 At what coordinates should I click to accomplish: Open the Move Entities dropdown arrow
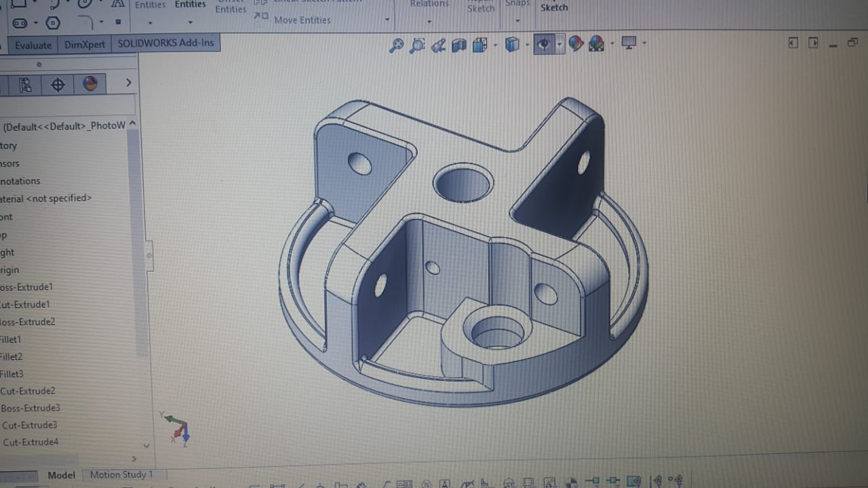pos(387,20)
